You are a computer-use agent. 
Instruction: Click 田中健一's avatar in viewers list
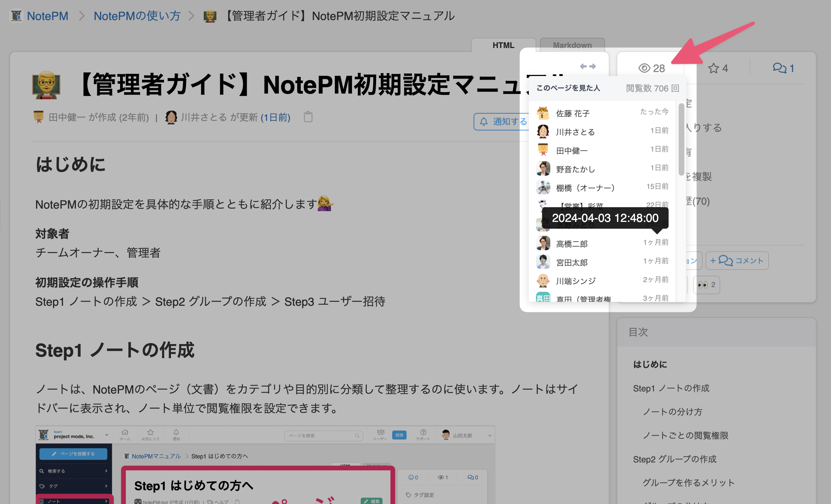coord(543,149)
